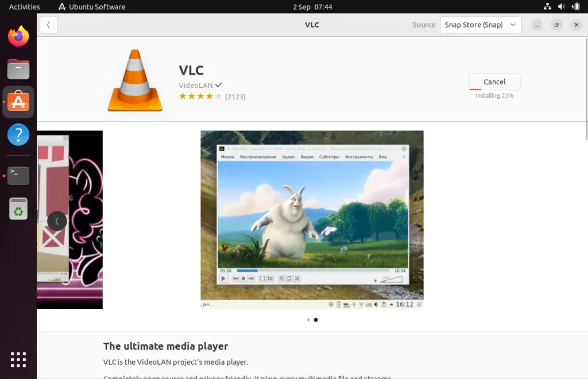Image resolution: width=588 pixels, height=379 pixels.
Task: Click the network status icon in top bar
Action: [x=547, y=6]
